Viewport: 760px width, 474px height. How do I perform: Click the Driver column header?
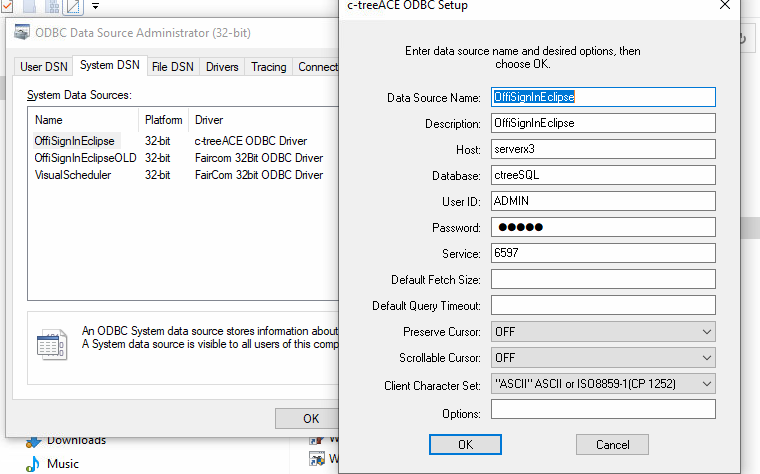pos(264,120)
